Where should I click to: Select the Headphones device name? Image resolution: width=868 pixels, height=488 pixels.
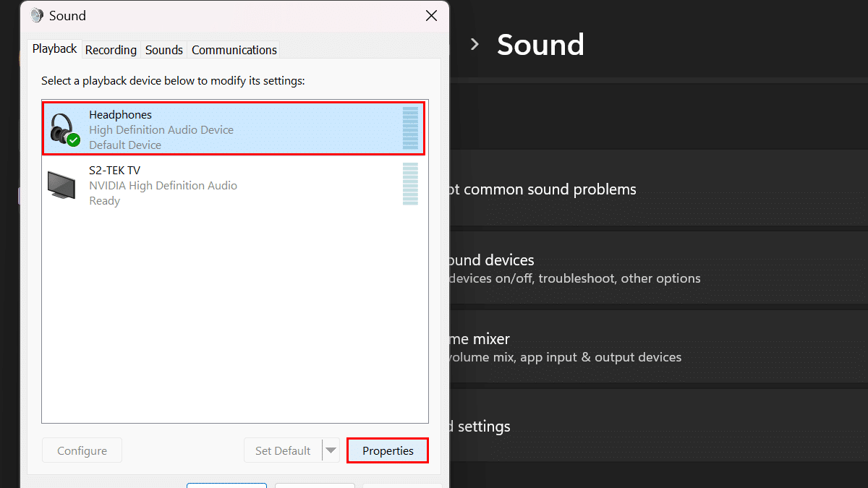(x=120, y=114)
